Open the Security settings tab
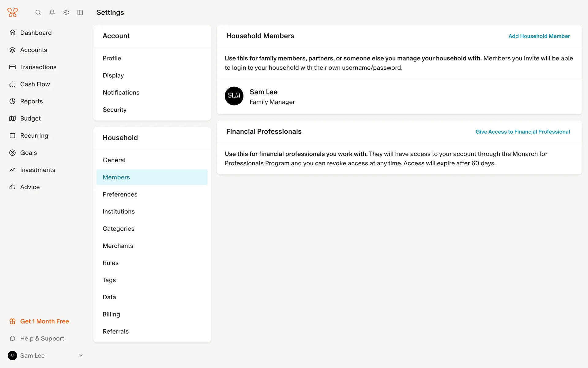Screen dimensions: 588x368 click(x=115, y=110)
